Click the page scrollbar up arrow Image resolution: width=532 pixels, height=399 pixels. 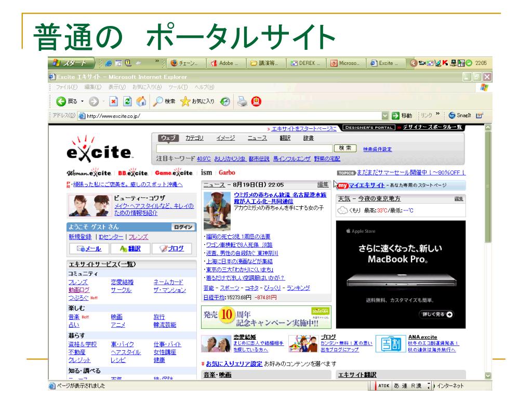click(x=488, y=128)
